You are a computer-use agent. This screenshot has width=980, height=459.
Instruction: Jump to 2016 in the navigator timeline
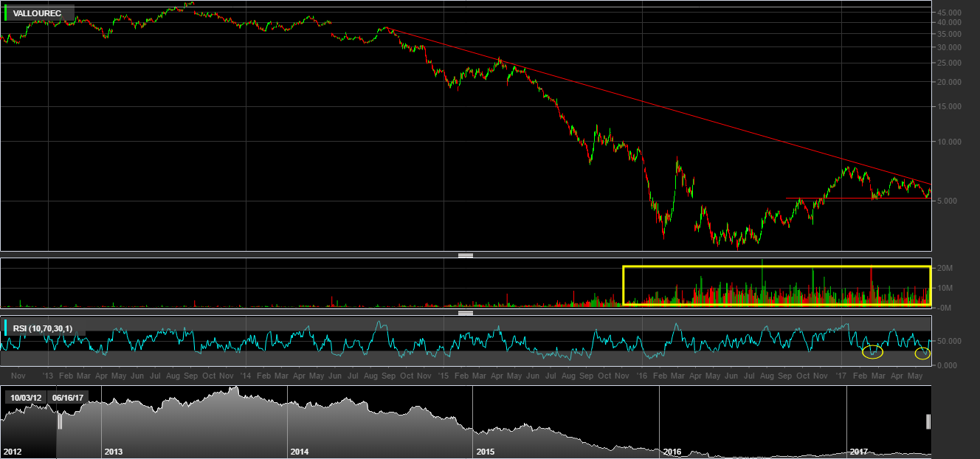672,451
